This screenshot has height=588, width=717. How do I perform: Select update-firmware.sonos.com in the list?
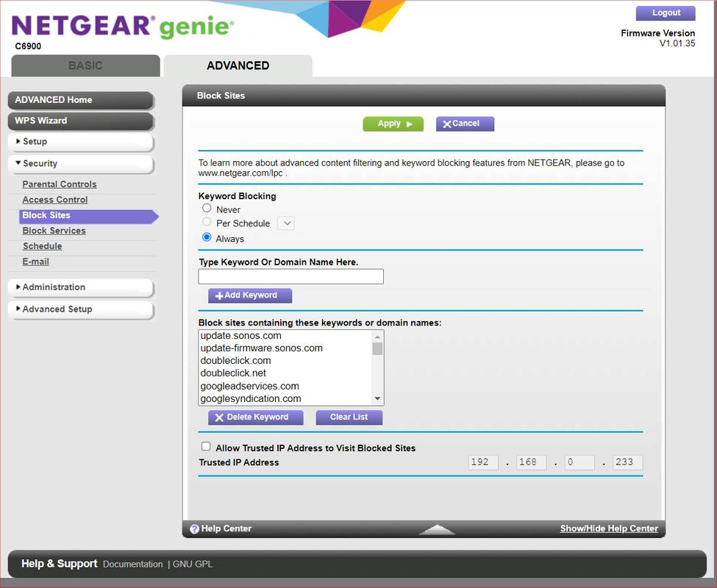click(x=286, y=348)
